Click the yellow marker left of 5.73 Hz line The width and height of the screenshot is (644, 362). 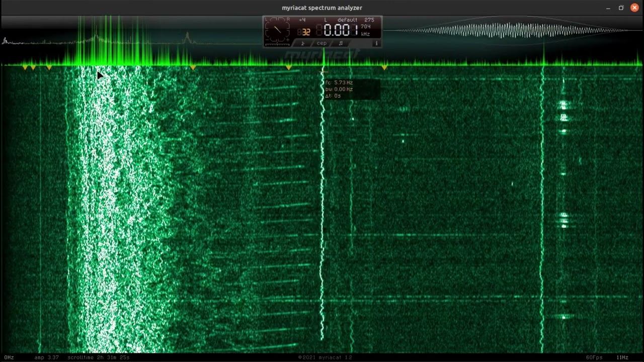coord(288,67)
